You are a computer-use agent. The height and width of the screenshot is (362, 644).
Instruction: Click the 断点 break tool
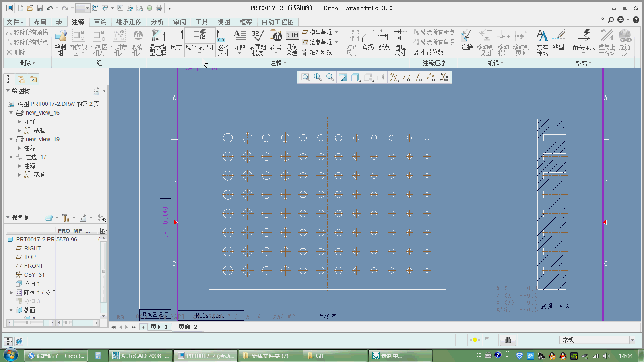(384, 40)
